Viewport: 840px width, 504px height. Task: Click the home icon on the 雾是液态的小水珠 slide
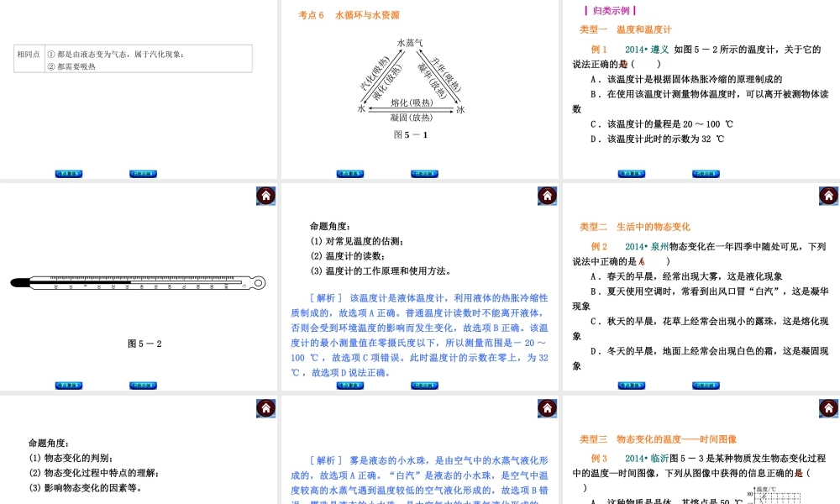coord(548,408)
